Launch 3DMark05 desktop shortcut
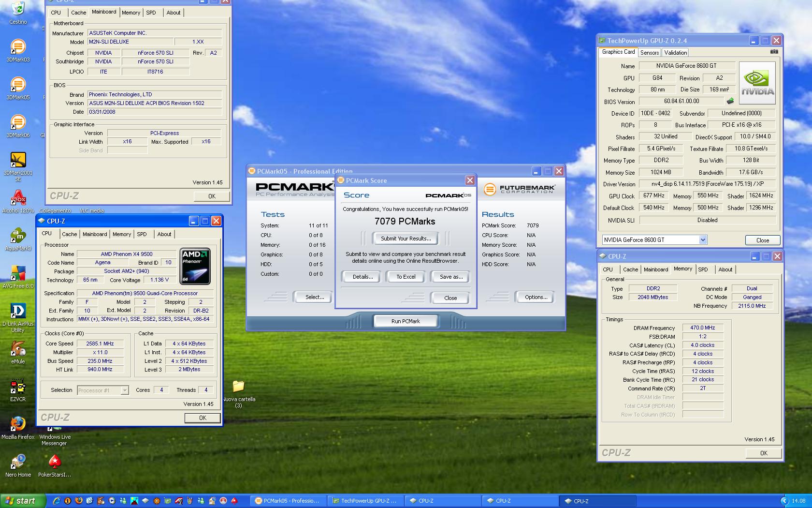Viewport: 812px width, 508px height. click(18, 88)
